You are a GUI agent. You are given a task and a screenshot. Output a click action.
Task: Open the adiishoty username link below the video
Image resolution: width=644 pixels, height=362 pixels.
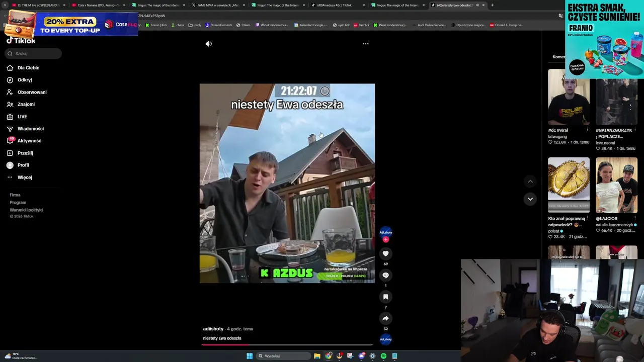coord(213,329)
